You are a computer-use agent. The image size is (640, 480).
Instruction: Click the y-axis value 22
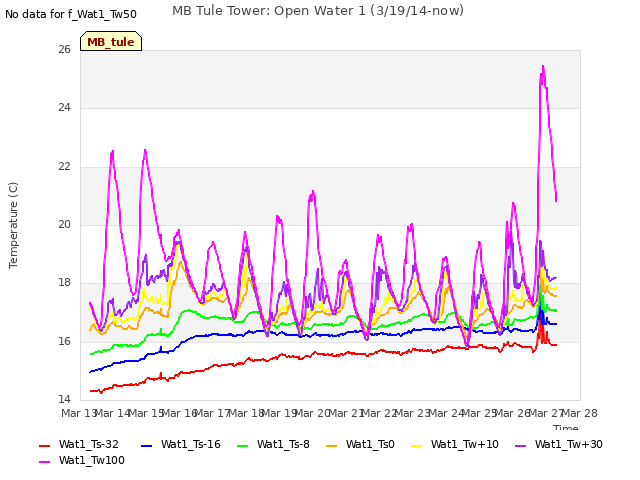(64, 167)
